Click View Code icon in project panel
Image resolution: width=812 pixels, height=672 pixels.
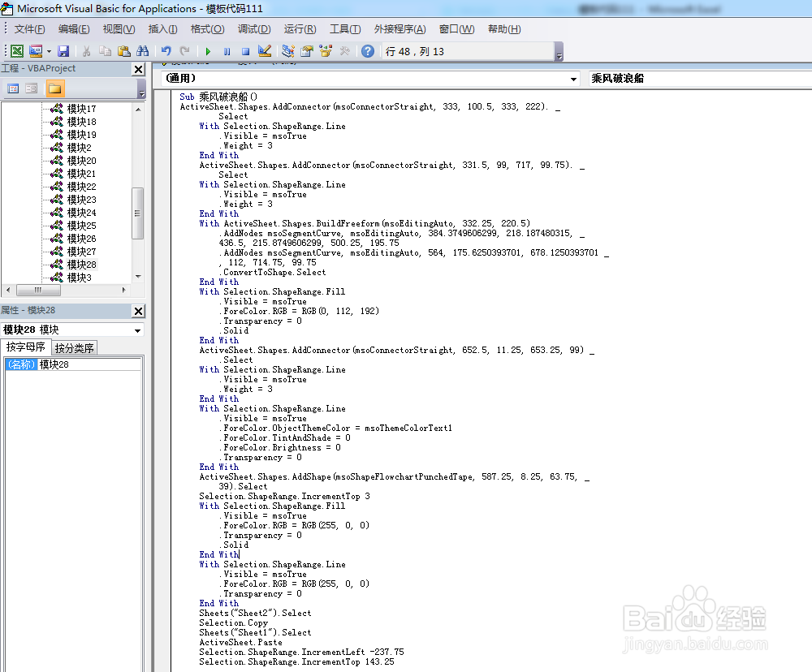14,88
